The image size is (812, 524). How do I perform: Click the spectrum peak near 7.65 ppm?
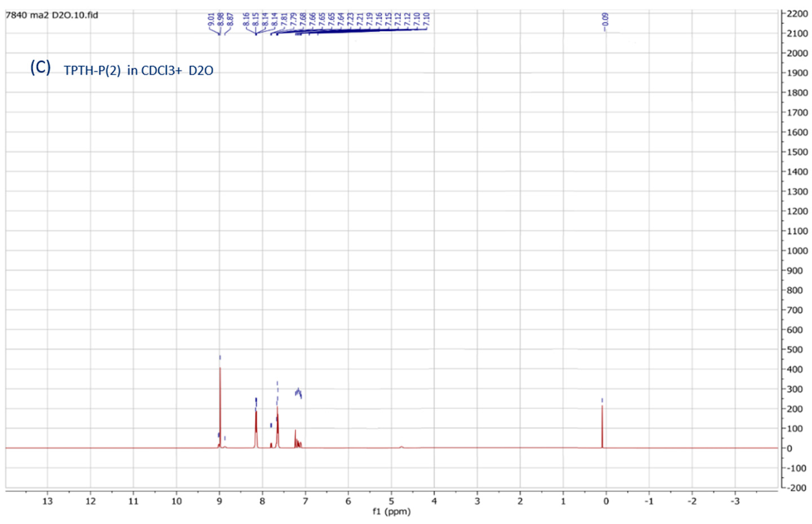(277, 427)
